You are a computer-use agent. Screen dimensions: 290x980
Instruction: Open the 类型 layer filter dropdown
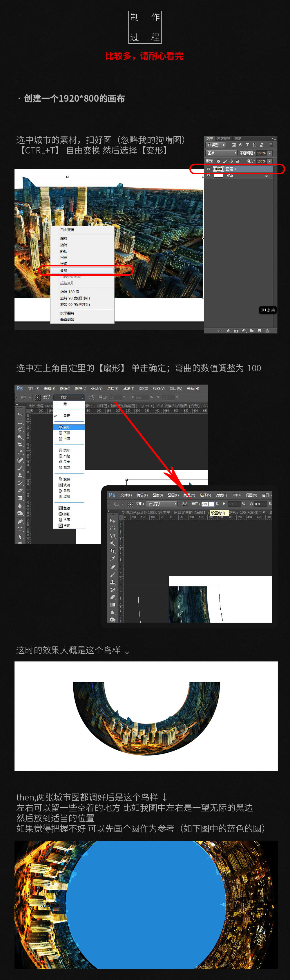216,145
